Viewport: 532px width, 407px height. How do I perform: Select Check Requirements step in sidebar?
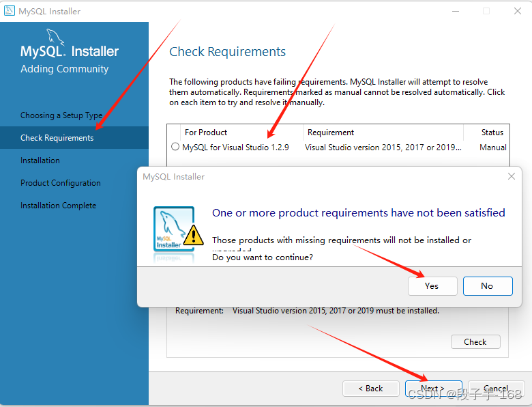74,137
